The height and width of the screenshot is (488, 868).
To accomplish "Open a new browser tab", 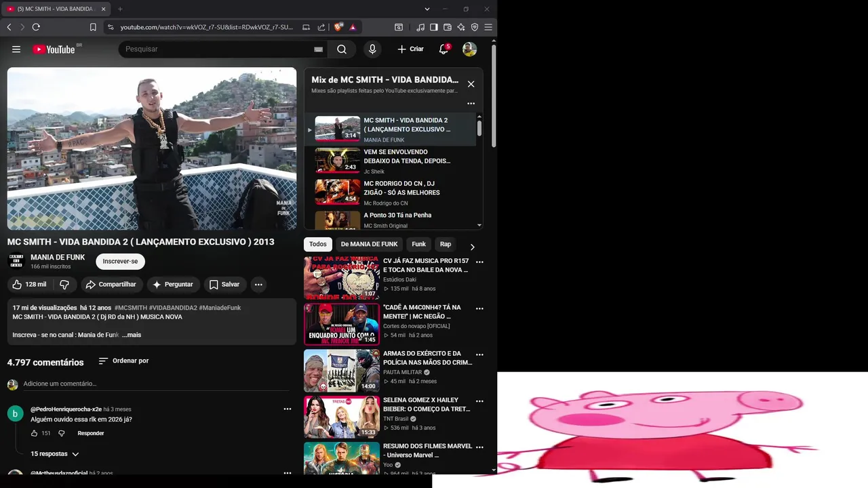I will point(120,9).
